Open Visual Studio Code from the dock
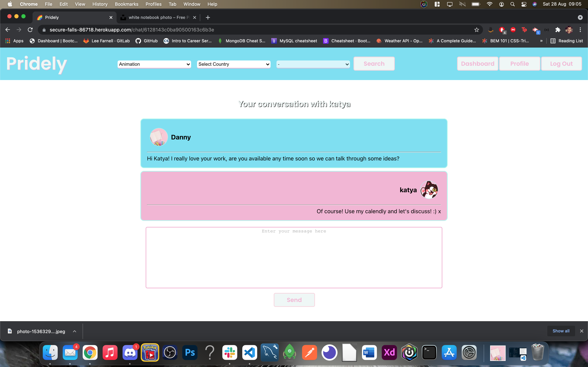 [250, 352]
